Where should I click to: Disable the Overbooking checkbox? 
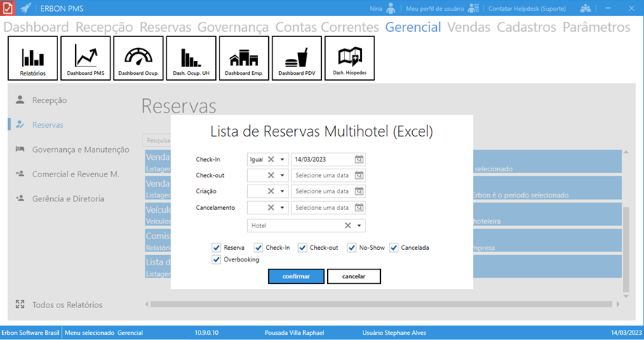coord(217,259)
